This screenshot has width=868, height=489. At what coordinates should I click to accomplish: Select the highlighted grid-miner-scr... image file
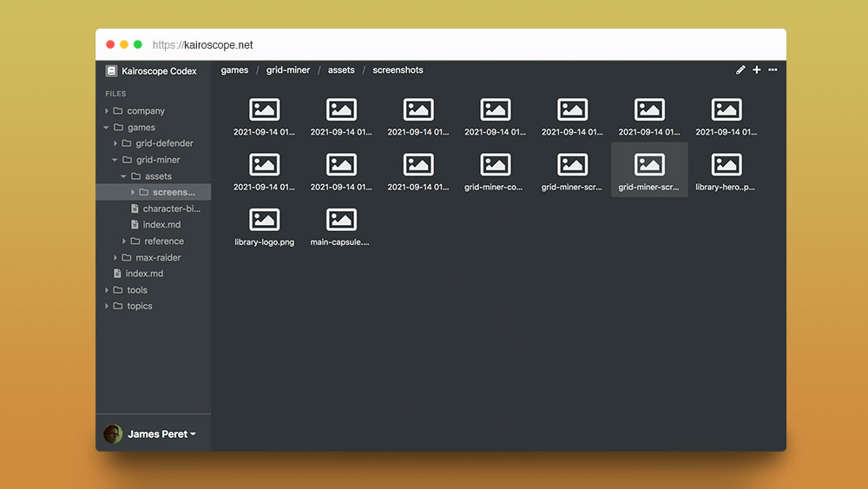pos(649,170)
